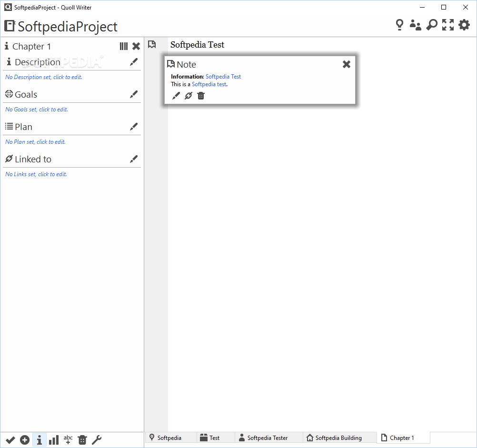Click the 'Softpedia Test' text in editor
477x448 pixels.
point(197,45)
